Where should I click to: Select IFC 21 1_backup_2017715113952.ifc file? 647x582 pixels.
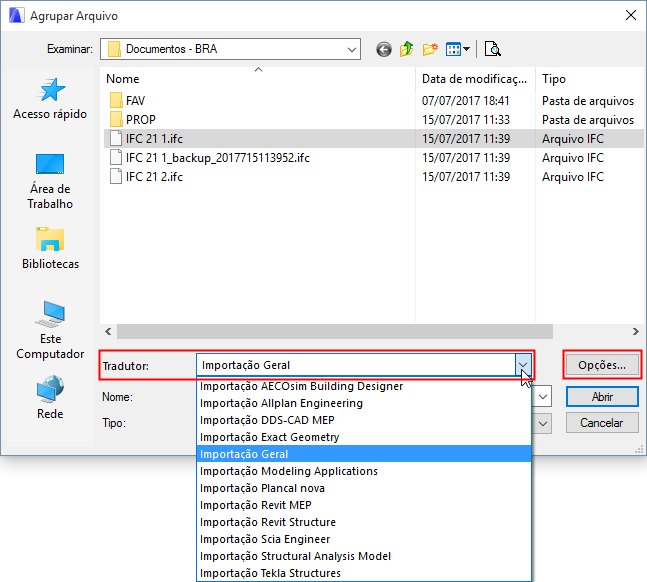[210, 158]
